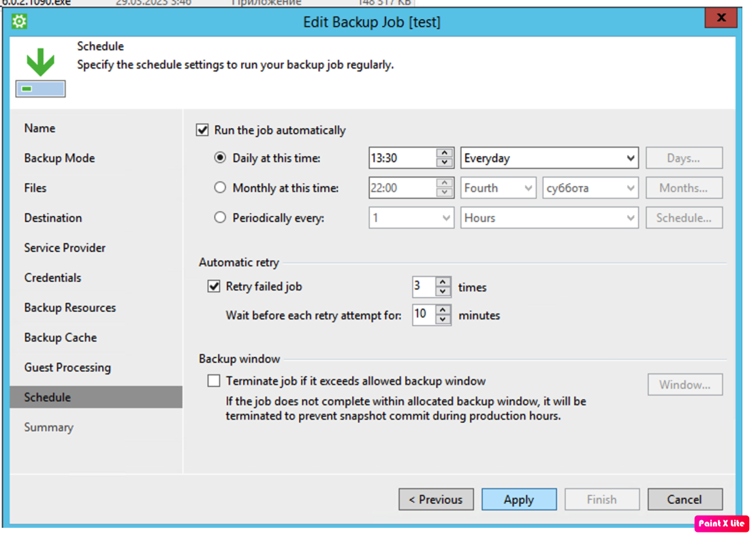Go to the Name step

(40, 128)
